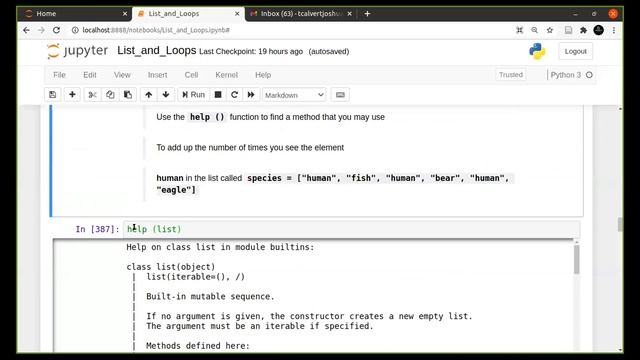Screen dimensions: 640x360
Task: Run the selected cell
Action: (x=193, y=95)
